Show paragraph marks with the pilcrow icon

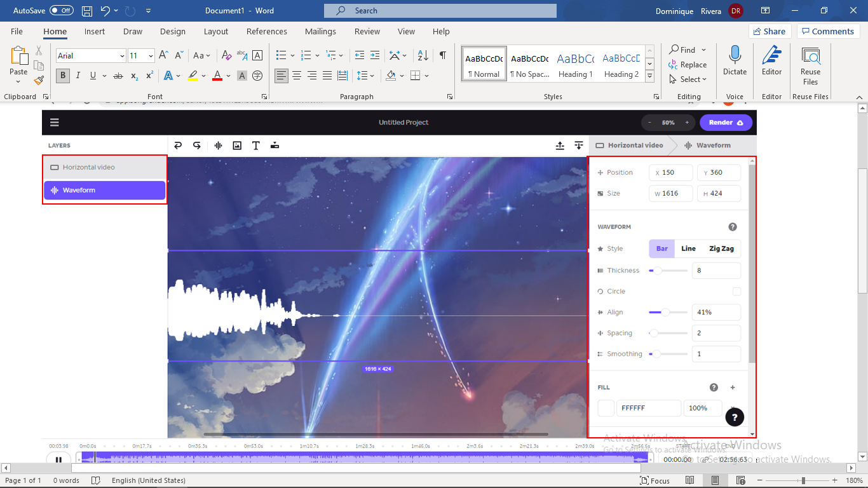[442, 56]
